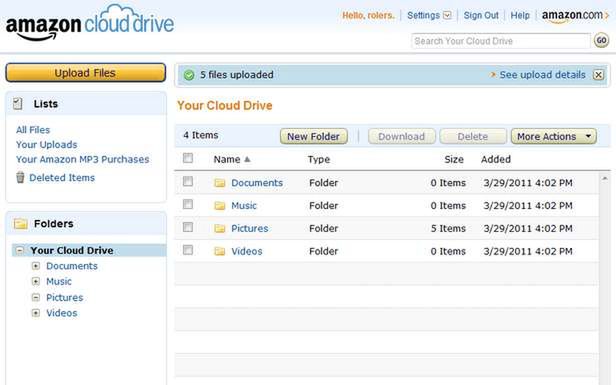
Task: Click the amazon.com logo link
Action: coord(575,16)
